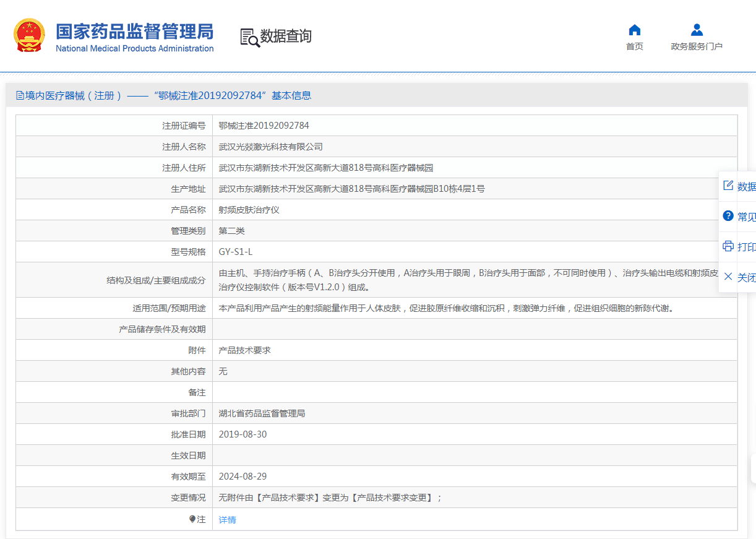Screen dimensions: 756x539
Task: Click the 适用范围 intended use description
Action: tap(446, 308)
